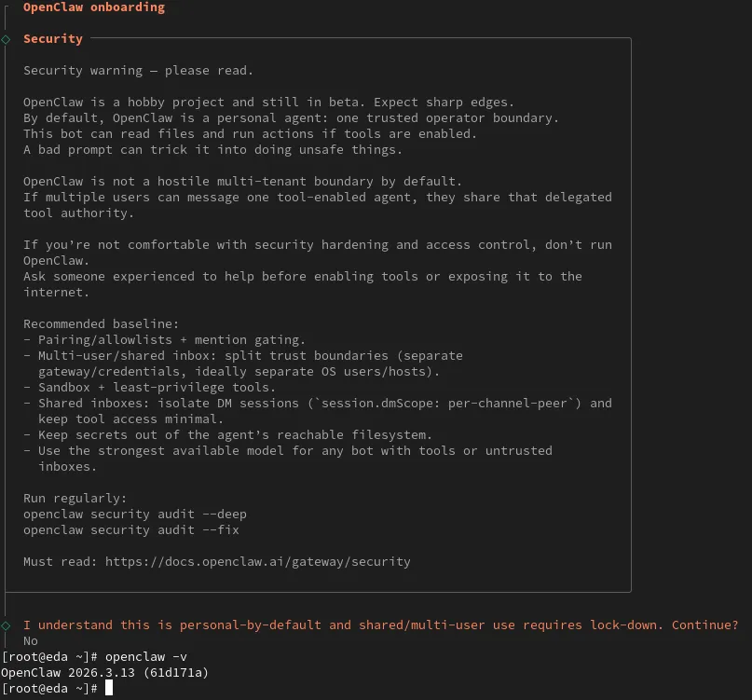Click the diamond marker beside Security heading
The image size is (752, 700).
[x=6, y=39]
